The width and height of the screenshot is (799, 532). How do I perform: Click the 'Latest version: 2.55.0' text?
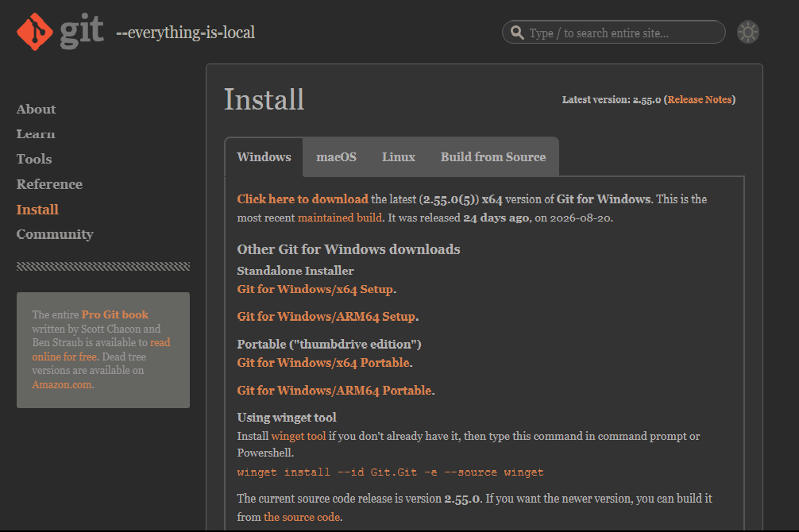coord(612,100)
